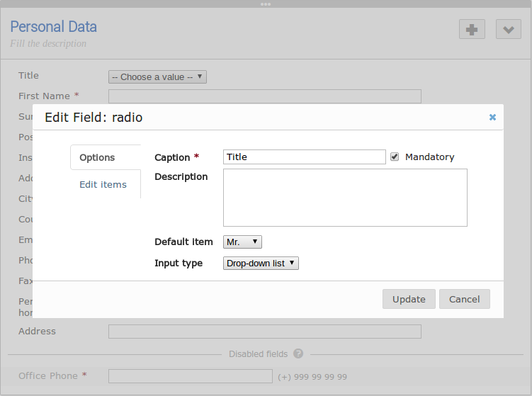Click the Input type label
Image resolution: width=532 pixels, height=396 pixels.
click(179, 264)
